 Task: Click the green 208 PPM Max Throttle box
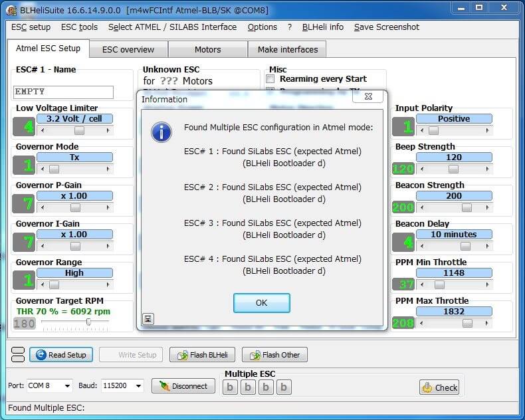403,323
